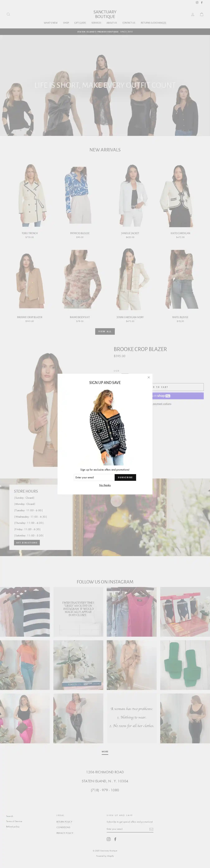Click the Subscribe button in popup

coord(125,477)
